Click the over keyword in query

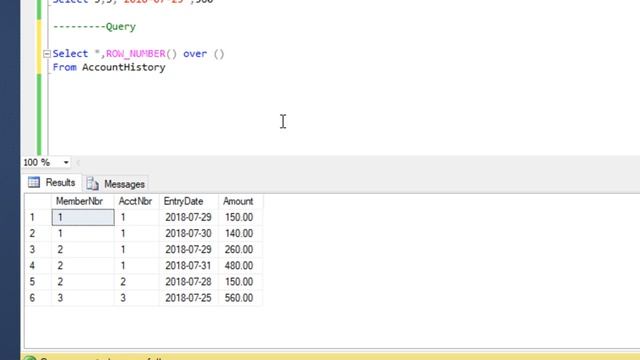tap(195, 54)
